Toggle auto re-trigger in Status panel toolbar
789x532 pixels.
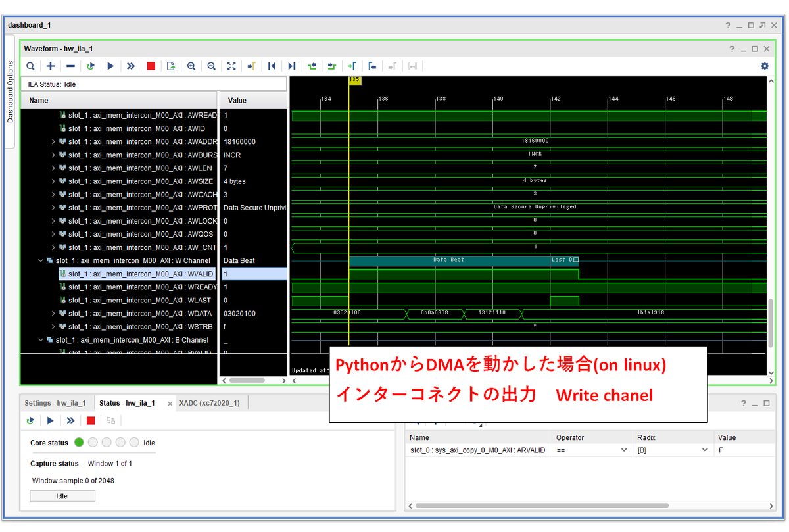pos(30,420)
